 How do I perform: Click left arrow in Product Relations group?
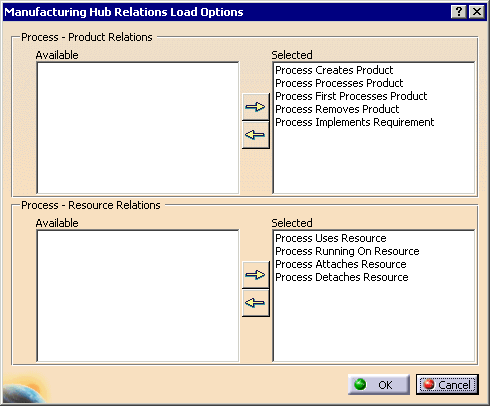[256, 135]
